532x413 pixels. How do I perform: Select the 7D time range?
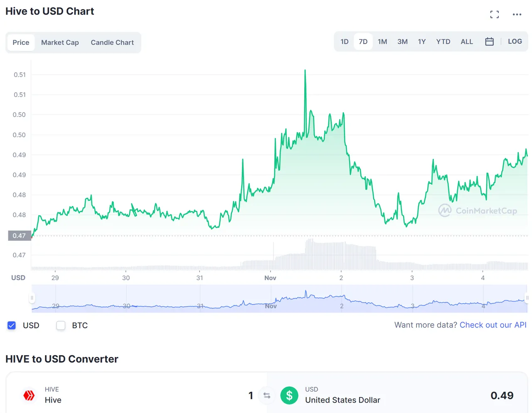pyautogui.click(x=363, y=42)
